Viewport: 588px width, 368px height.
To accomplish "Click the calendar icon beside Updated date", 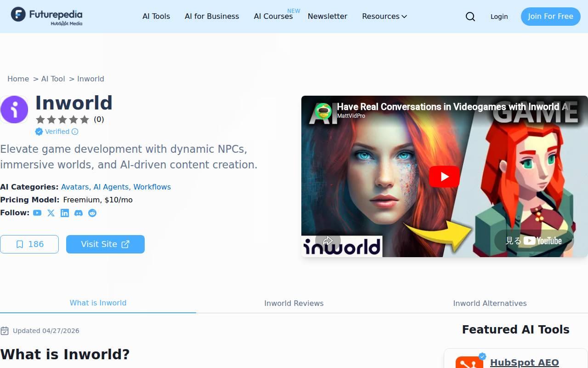I will pos(5,331).
